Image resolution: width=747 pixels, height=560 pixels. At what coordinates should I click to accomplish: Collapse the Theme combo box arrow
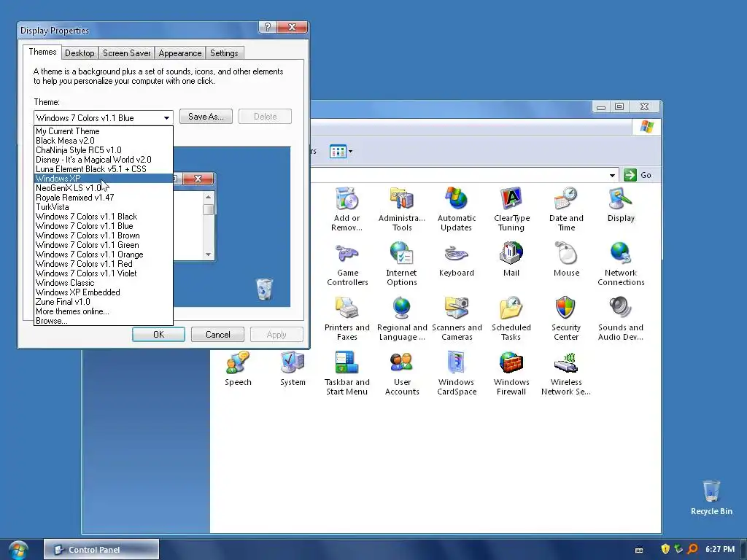pyautogui.click(x=166, y=117)
